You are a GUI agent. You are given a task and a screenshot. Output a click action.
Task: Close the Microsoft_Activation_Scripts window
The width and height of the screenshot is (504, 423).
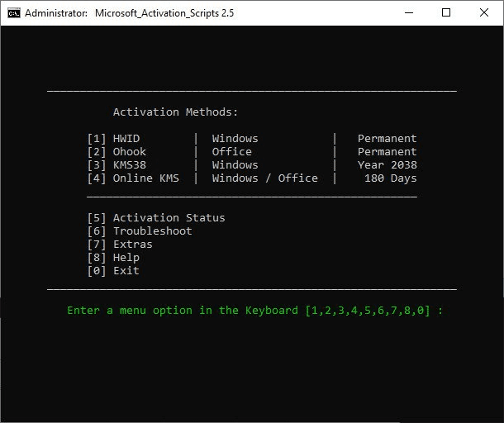click(483, 13)
